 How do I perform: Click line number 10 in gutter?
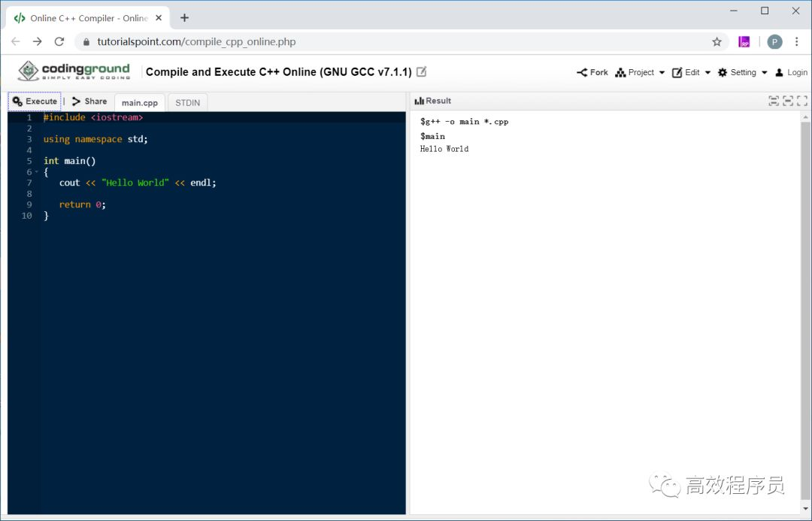[x=26, y=216]
